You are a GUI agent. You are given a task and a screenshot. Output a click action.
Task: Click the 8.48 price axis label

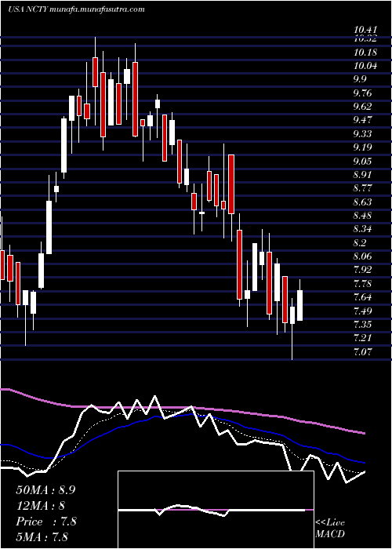362,215
